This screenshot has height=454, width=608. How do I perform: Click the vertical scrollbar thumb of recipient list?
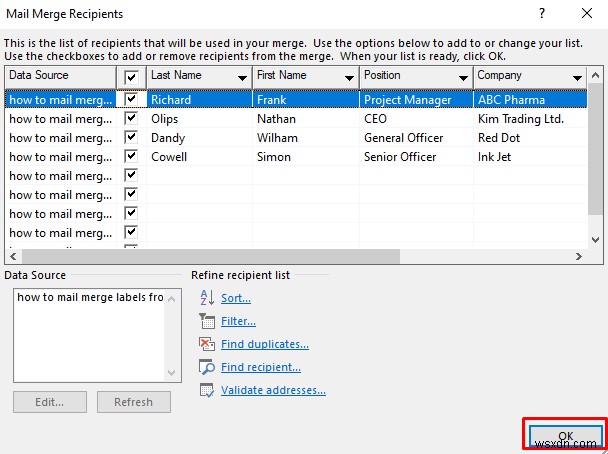595,149
